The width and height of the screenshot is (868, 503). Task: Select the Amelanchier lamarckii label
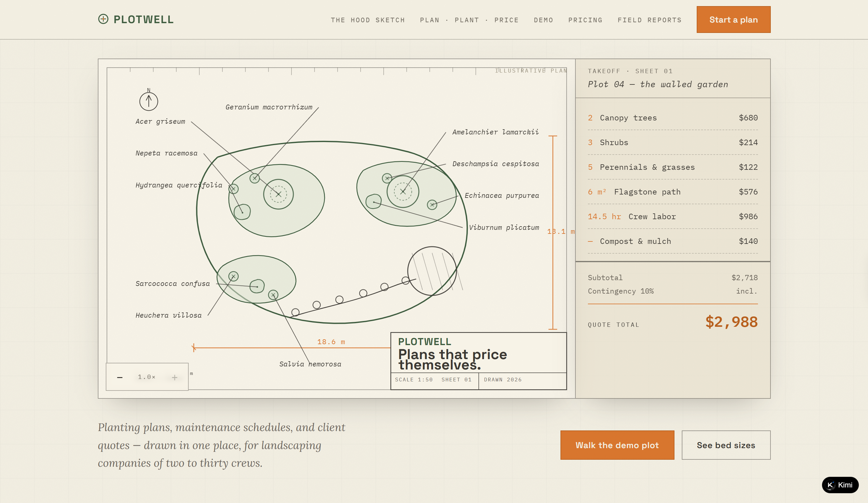tap(495, 132)
